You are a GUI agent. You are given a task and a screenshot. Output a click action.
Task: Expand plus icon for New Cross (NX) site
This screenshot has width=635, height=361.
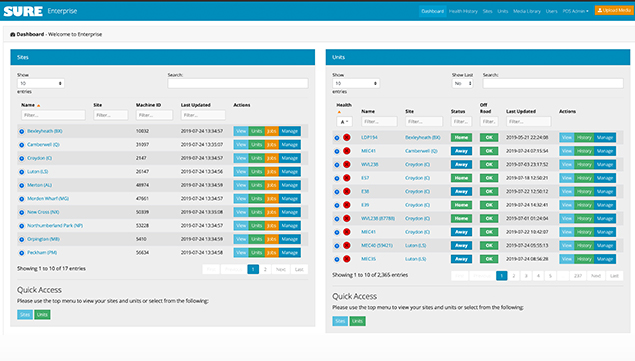22,212
